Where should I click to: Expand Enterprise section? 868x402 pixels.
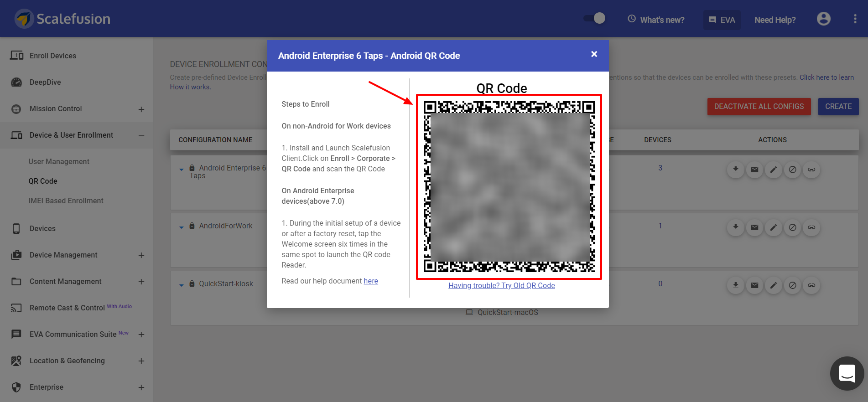click(x=141, y=387)
